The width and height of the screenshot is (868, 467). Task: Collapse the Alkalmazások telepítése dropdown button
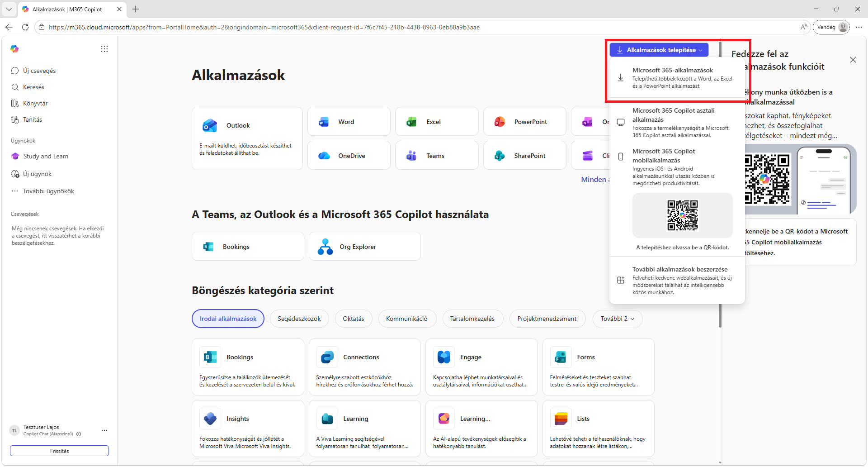click(659, 50)
